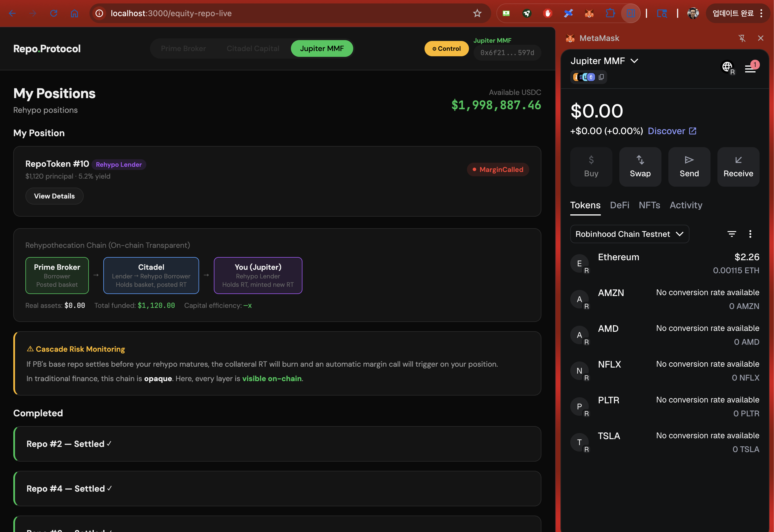Select the Jupiter MMF role pill
This screenshot has height=532, width=774.
pyautogui.click(x=321, y=49)
